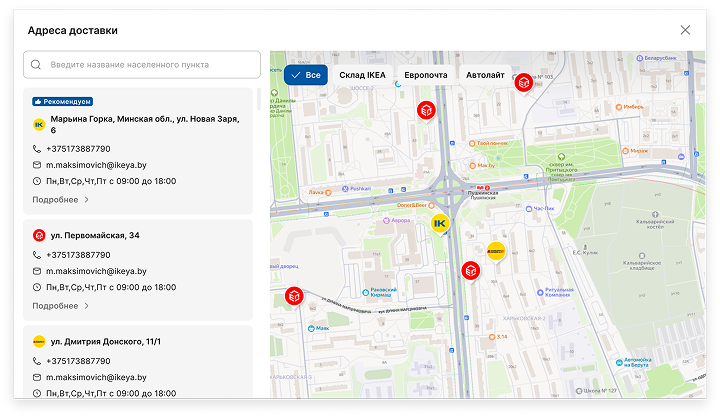Viewport: 720px width, 417px height.
Task: Click the magnifier icon in search field
Action: (36, 65)
